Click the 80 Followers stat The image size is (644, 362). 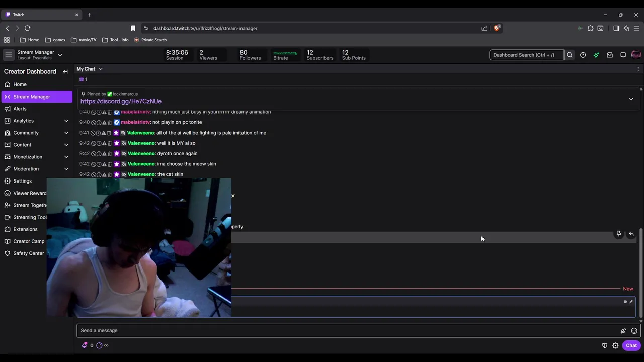(250, 55)
